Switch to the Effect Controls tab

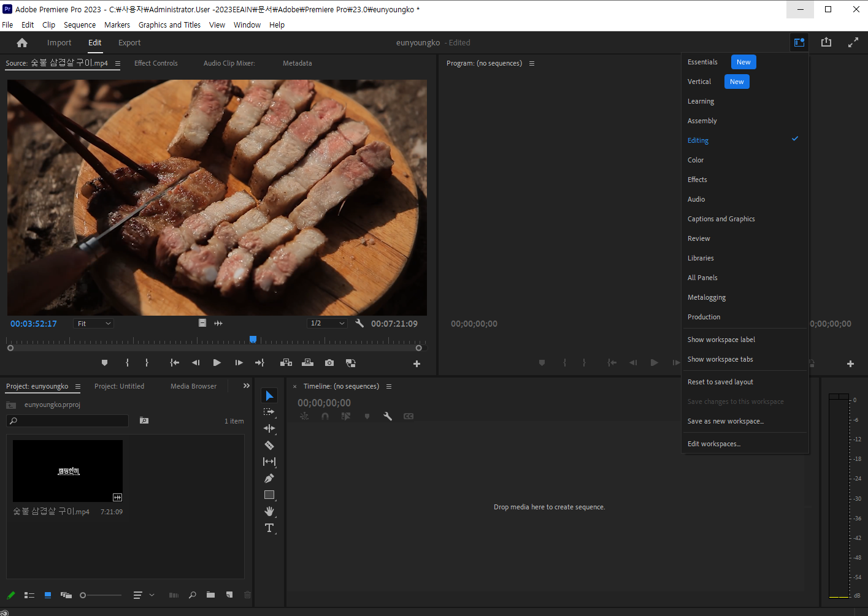coord(156,63)
